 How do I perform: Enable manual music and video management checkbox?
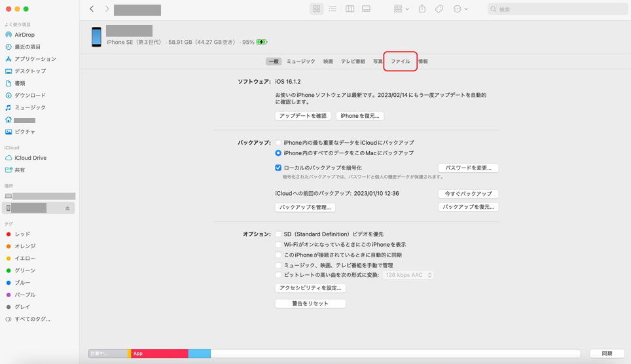click(x=278, y=265)
